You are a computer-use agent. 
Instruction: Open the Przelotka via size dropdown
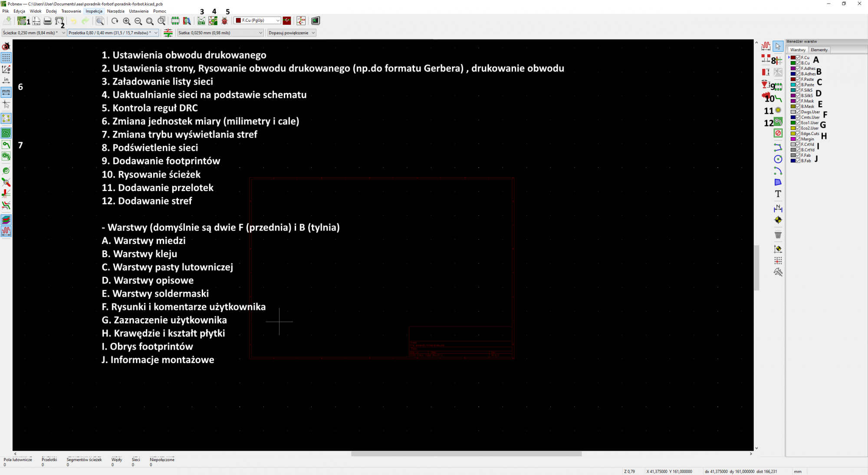click(x=113, y=33)
